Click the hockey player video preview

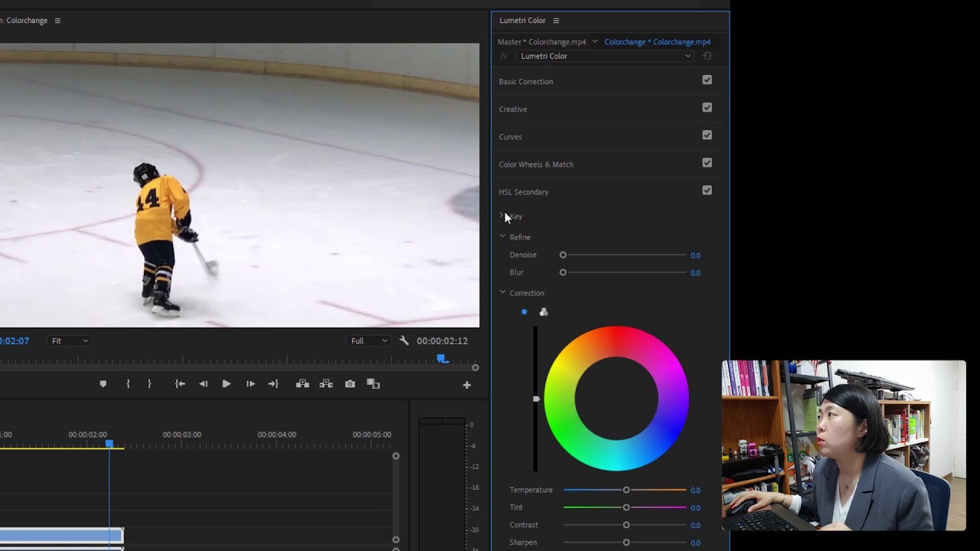point(239,185)
